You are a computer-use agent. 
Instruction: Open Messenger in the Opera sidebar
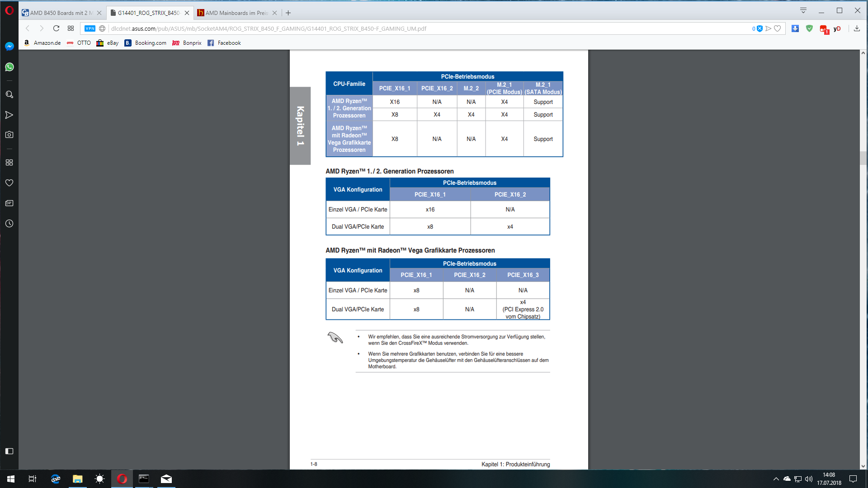9,46
